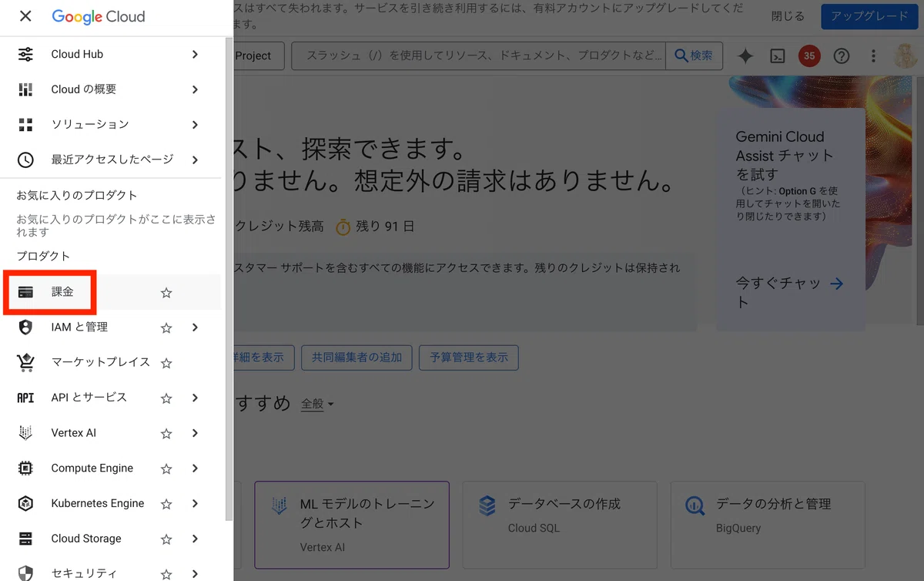Open the Cloud Hub menu item

[111, 54]
